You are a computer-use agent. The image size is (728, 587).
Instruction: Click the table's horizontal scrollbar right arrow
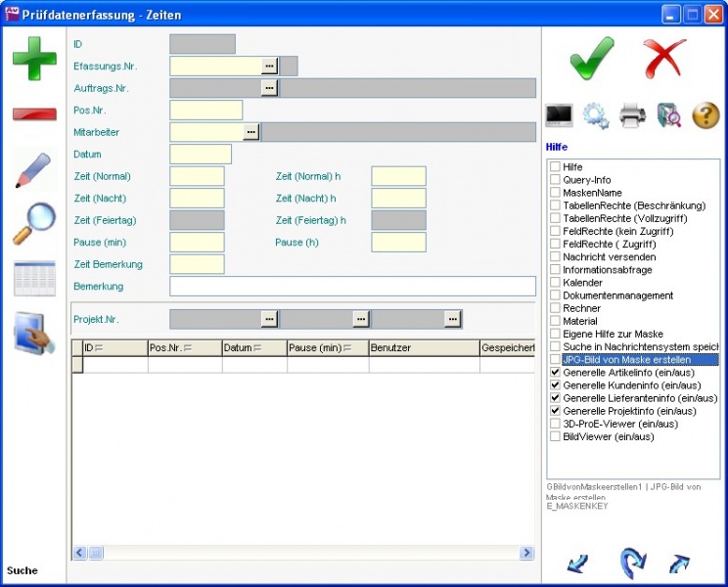527,553
